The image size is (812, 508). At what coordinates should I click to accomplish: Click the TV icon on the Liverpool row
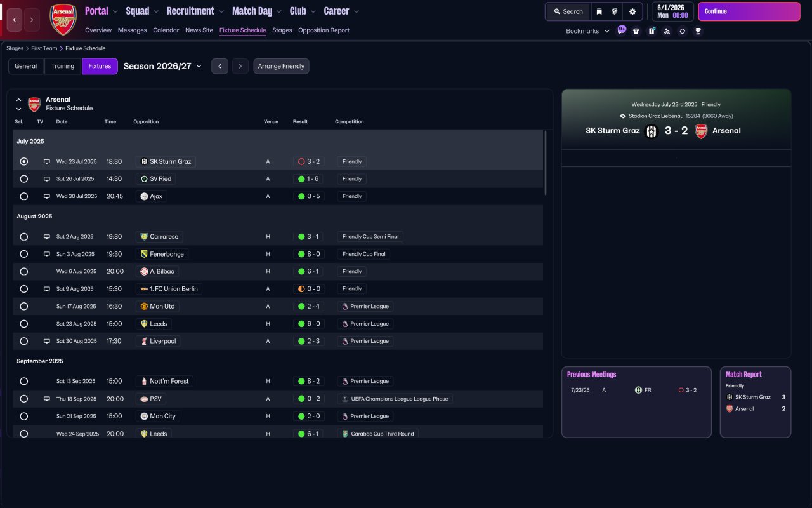46,341
